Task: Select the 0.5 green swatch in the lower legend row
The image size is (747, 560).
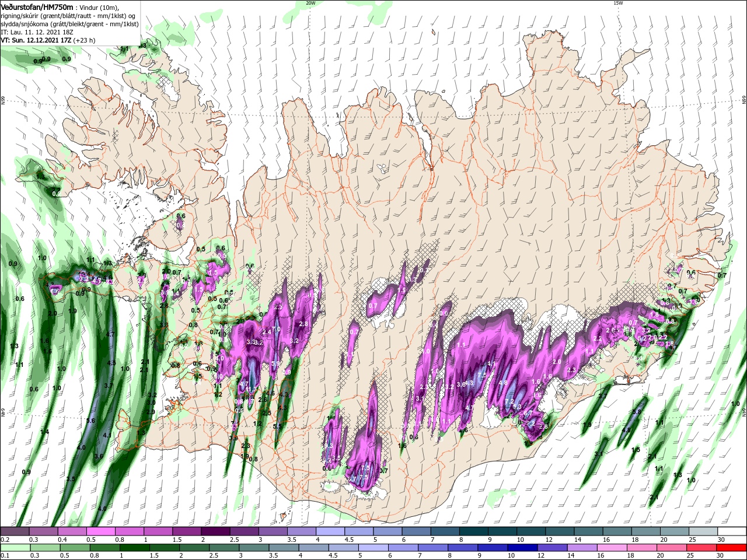Action: (x=74, y=548)
